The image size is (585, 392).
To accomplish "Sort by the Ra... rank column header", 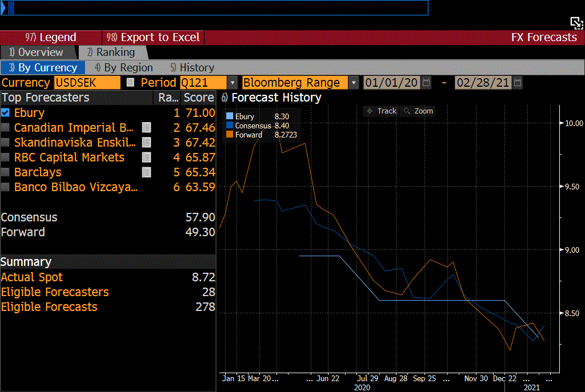I will (169, 98).
